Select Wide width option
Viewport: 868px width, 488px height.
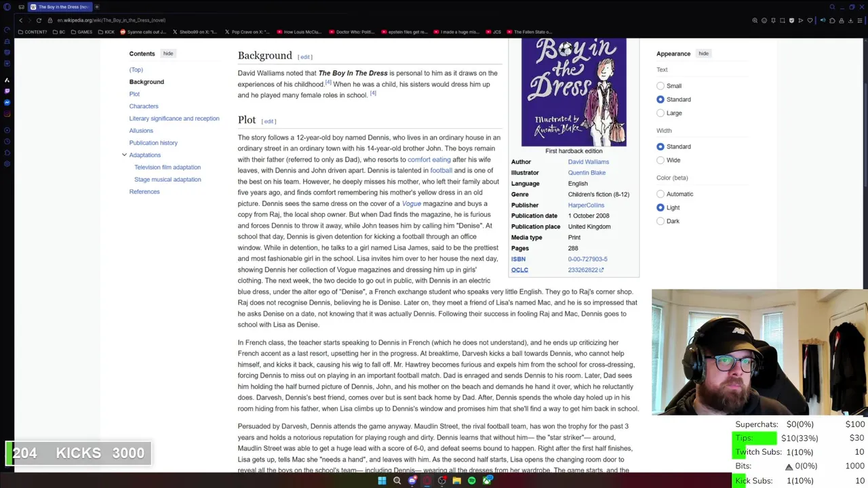click(x=660, y=160)
